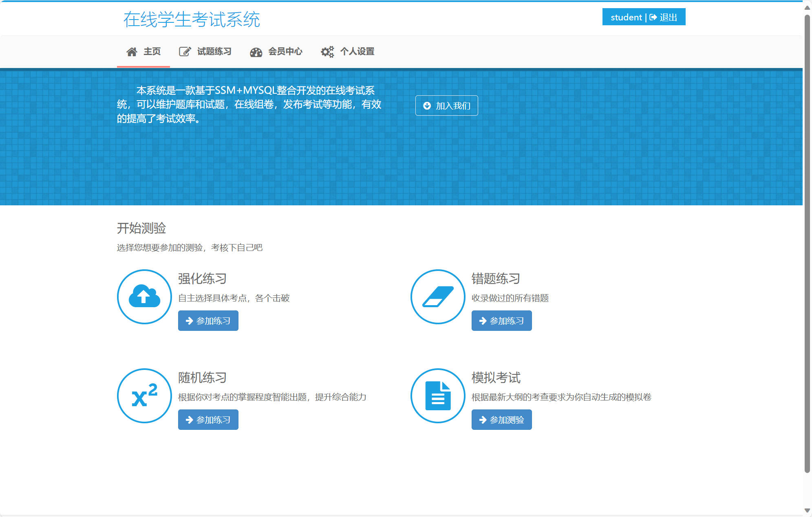Image resolution: width=812 pixels, height=517 pixels.
Task: Open 个人设置 from the navigation
Action: 358,52
